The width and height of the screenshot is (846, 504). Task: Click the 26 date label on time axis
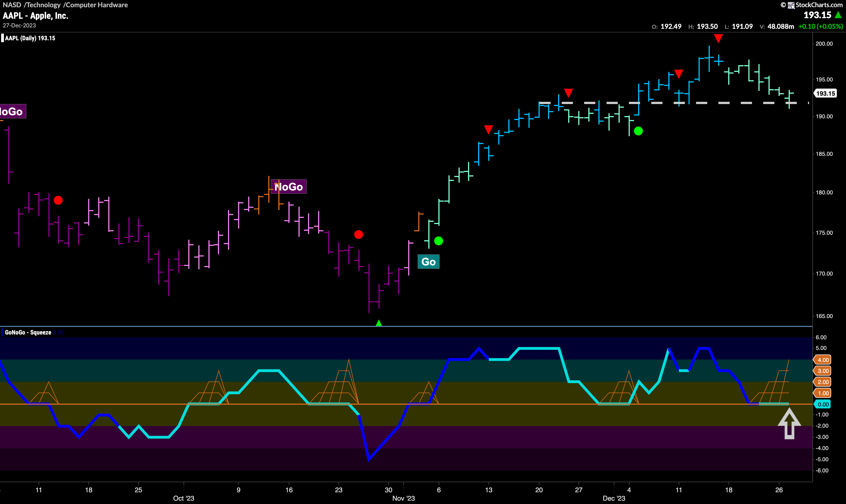point(779,490)
